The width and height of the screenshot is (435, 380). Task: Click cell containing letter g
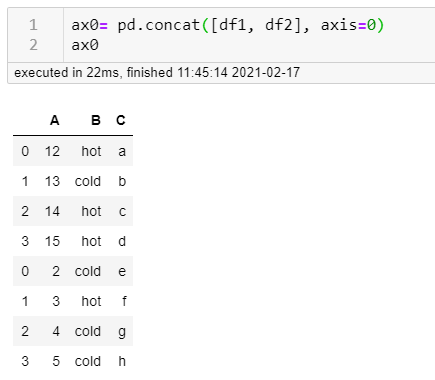click(122, 332)
